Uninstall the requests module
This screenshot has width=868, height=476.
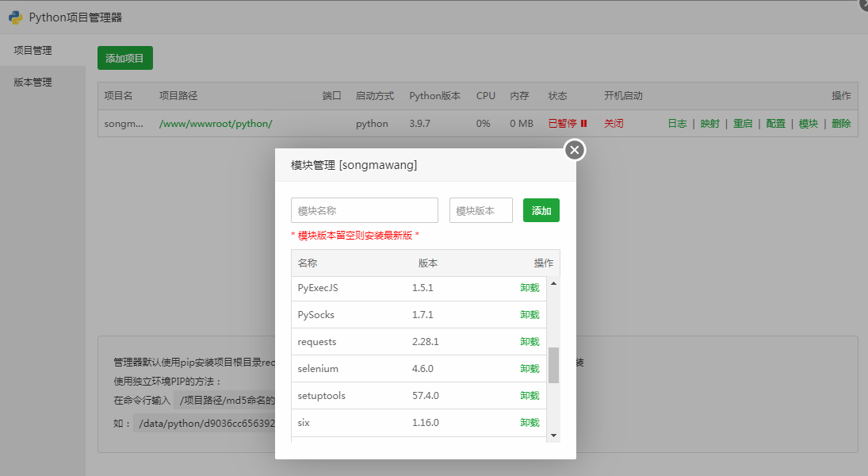click(530, 341)
